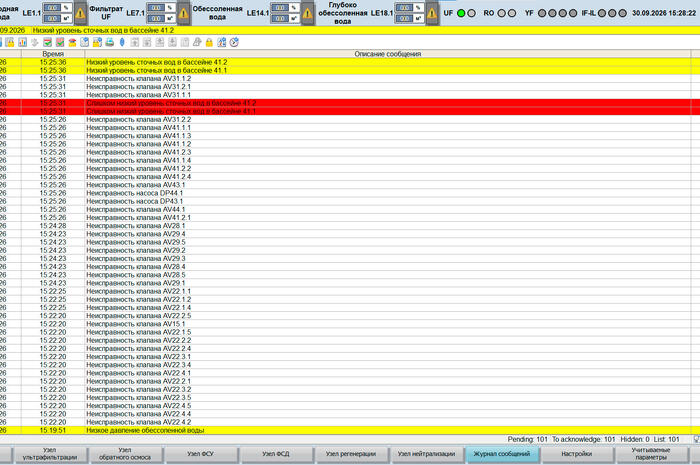The image size is (700, 465).
Task: Click the Pending: 101 status text
Action: coord(528,440)
